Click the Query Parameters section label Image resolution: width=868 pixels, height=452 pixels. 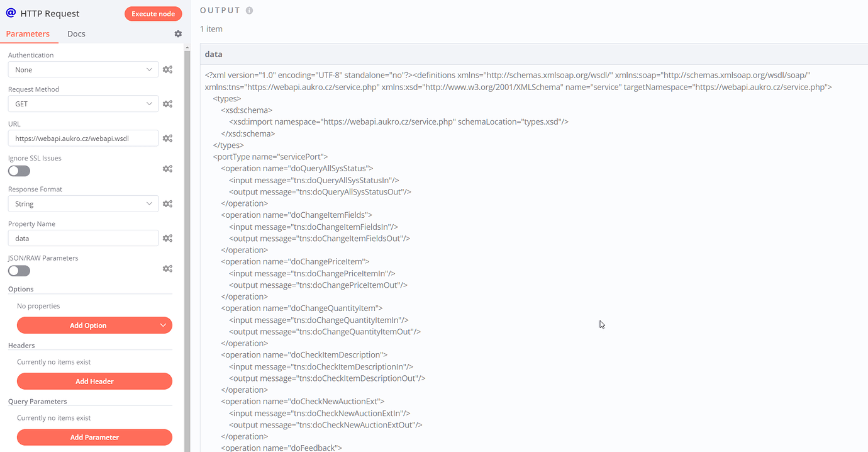pyautogui.click(x=38, y=401)
